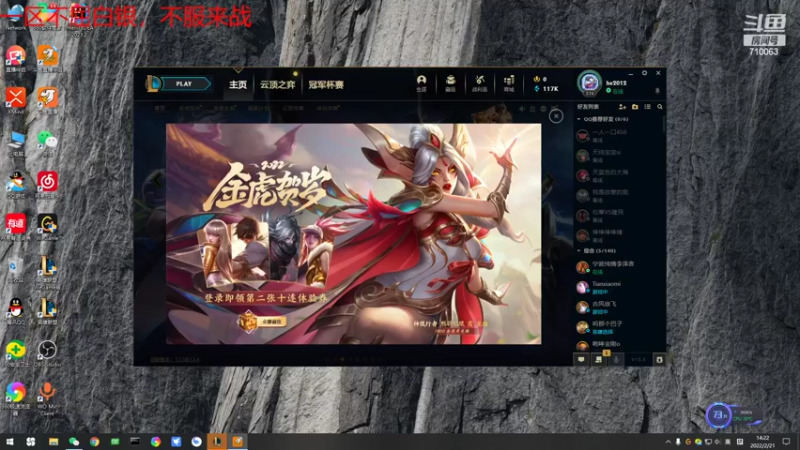Viewport: 800px width, 450px height.
Task: Select the first online friend in 综合 group
Action: point(619,267)
